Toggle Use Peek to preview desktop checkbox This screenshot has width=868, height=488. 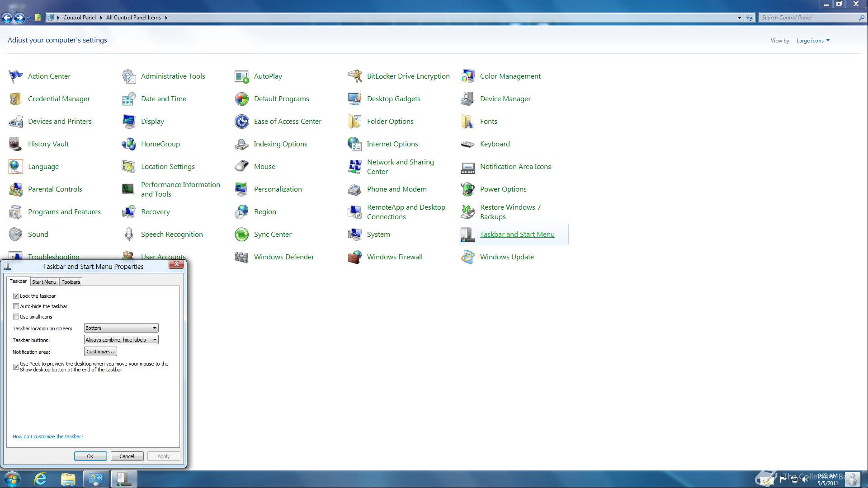click(x=16, y=366)
